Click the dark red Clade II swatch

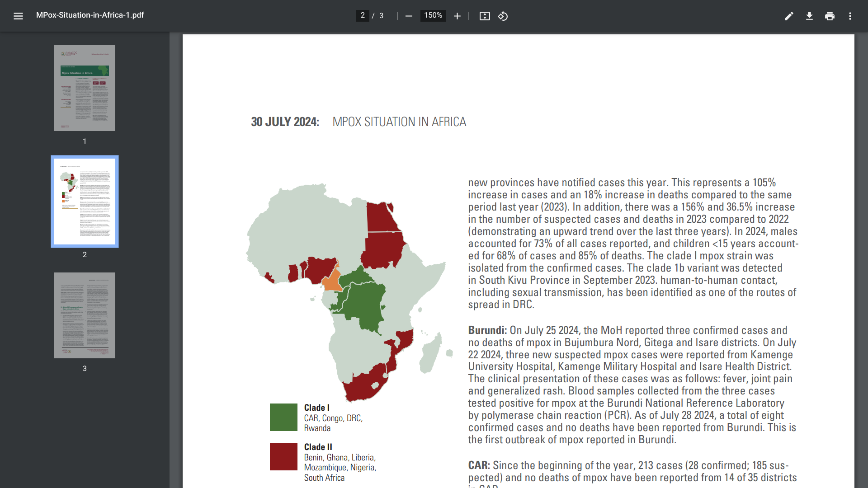coord(283,456)
